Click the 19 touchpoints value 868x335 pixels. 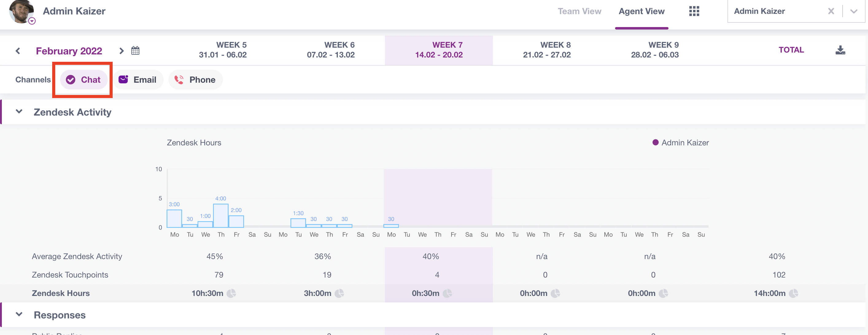click(x=327, y=275)
